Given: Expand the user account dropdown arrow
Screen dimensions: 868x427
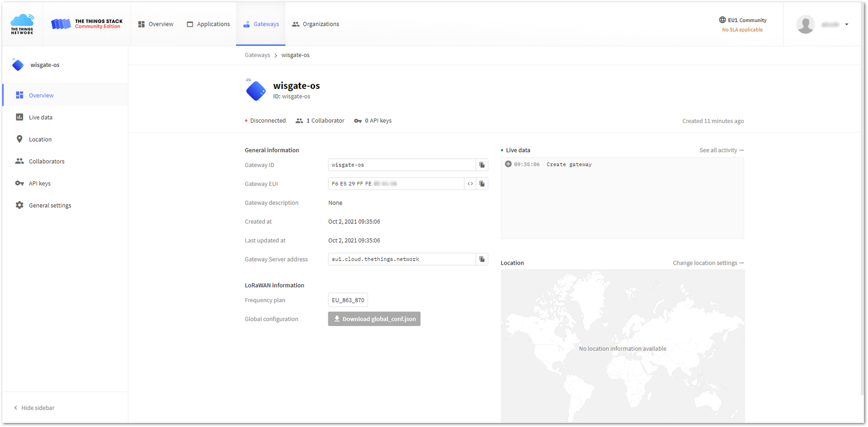Looking at the screenshot, I should point(846,24).
